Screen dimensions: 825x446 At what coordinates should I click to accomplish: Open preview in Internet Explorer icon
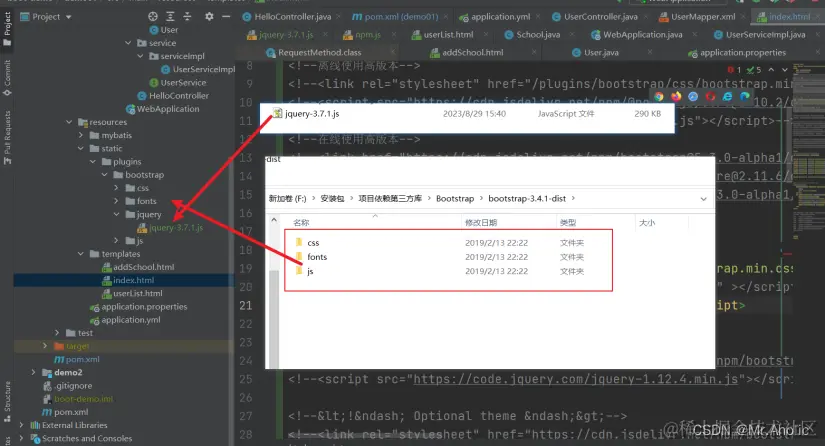(x=727, y=96)
